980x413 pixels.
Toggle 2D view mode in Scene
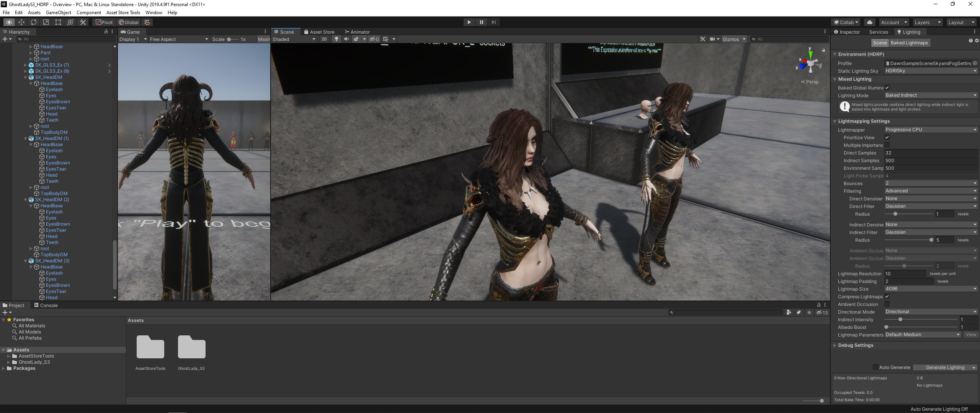(324, 39)
